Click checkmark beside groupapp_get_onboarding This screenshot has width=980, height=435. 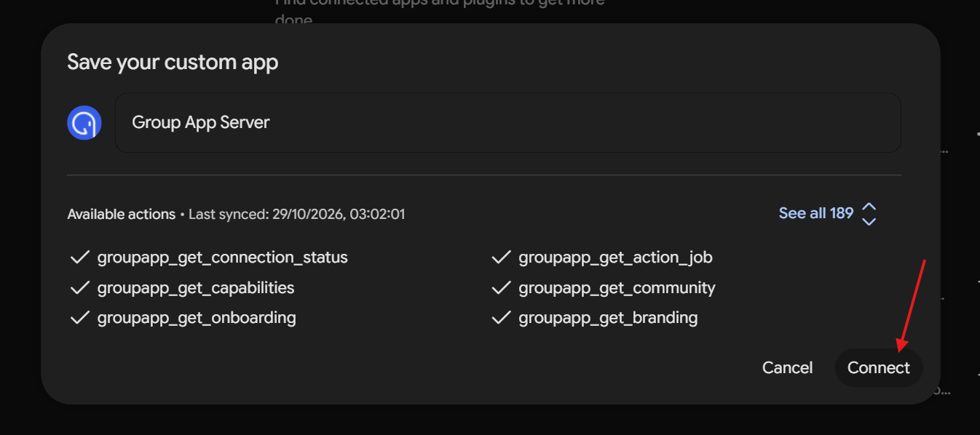[79, 318]
